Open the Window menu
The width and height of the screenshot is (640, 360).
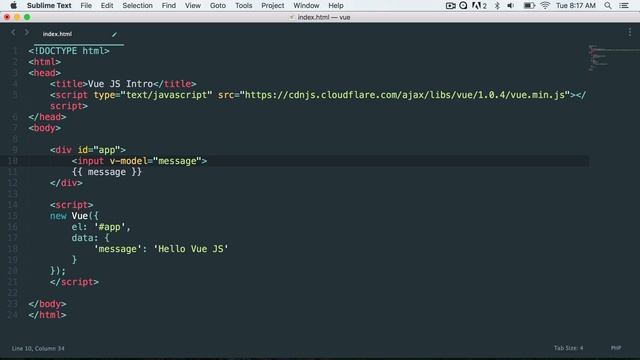pyautogui.click(x=306, y=6)
